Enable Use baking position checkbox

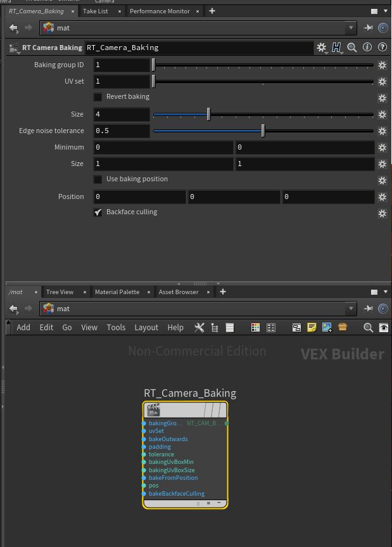(x=98, y=179)
